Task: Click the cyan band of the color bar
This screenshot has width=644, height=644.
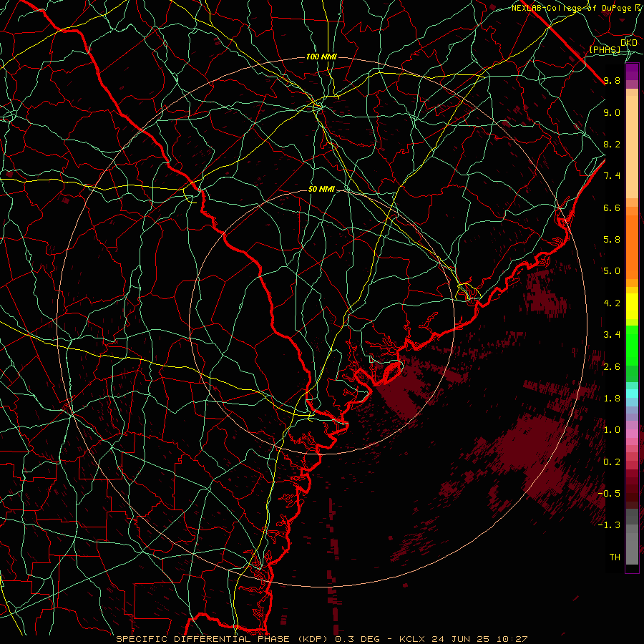Action: click(x=632, y=394)
